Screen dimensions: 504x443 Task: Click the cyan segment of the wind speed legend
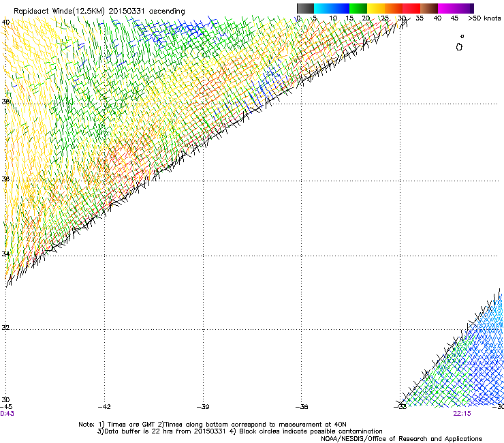323,8
